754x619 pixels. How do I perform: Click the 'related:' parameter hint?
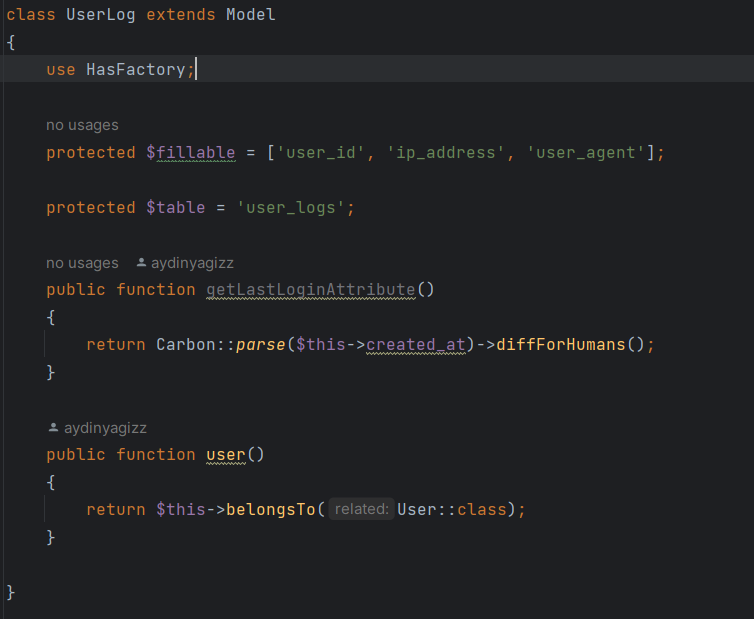click(x=361, y=510)
